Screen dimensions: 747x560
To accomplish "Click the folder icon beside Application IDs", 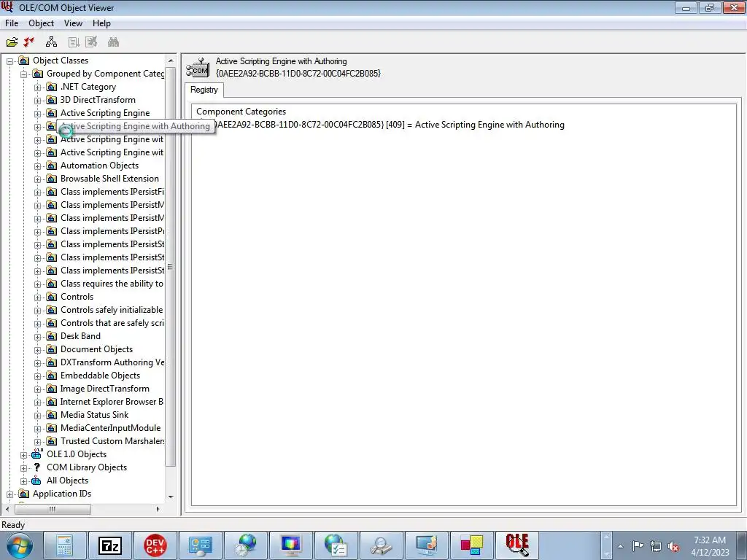I will point(23,494).
